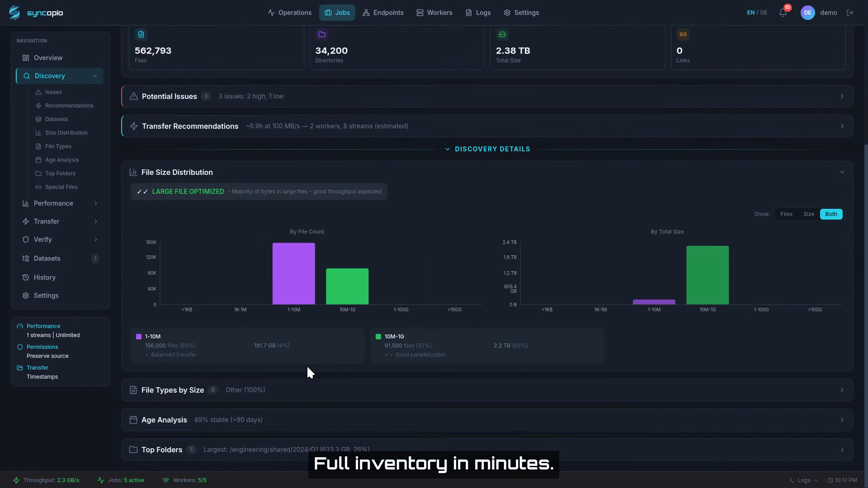Expand the Potential Issues panel chevron
Image resolution: width=868 pixels, height=488 pixels.
click(x=842, y=96)
